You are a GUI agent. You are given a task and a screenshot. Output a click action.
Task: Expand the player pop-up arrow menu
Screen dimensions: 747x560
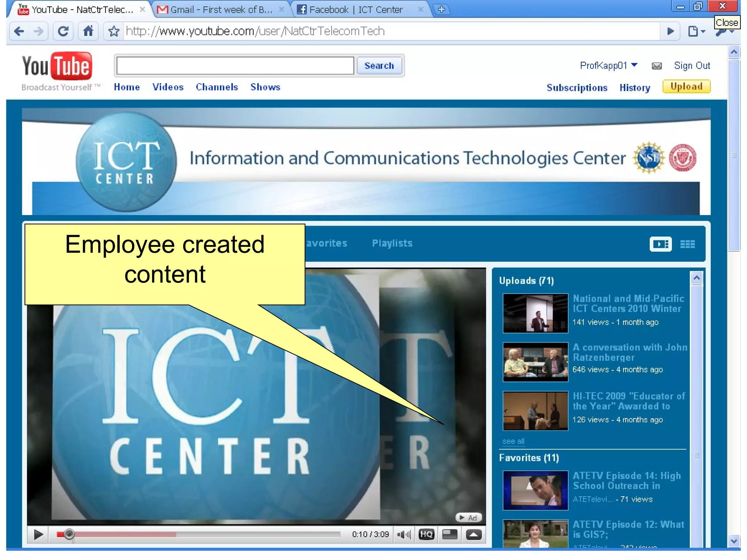pos(473,535)
